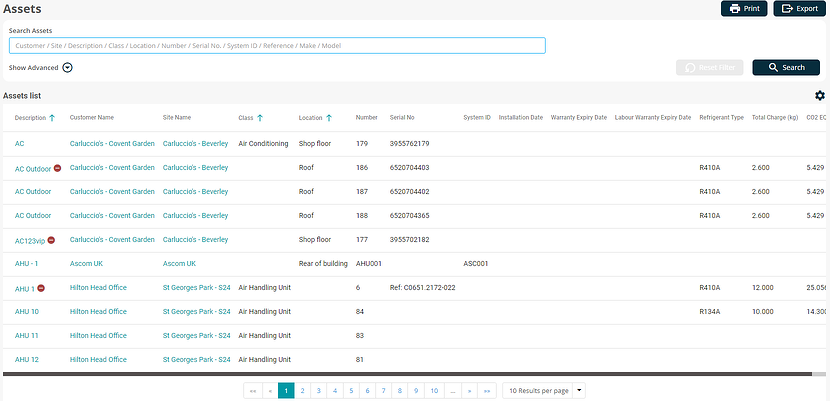Open the AC123vip asset link
This screenshot has height=401, width=830.
pos(30,240)
